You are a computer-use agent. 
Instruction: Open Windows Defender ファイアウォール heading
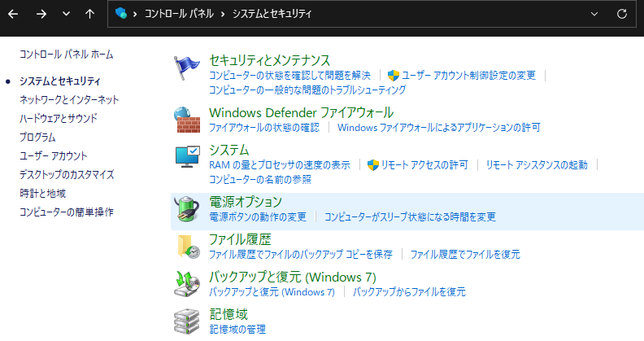click(301, 112)
